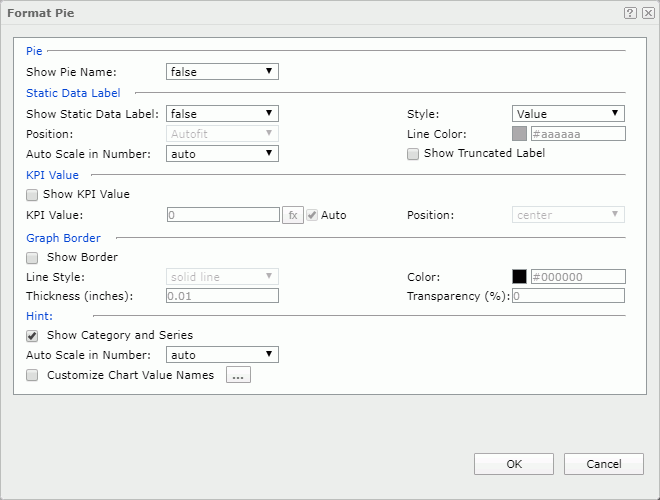The width and height of the screenshot is (660, 500).
Task: Click the Show Pie Name: label
Action: click(71, 72)
